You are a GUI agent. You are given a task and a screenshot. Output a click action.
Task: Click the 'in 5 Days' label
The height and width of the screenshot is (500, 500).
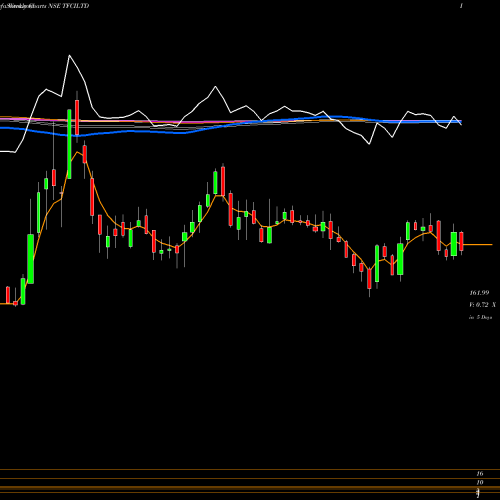(481, 317)
